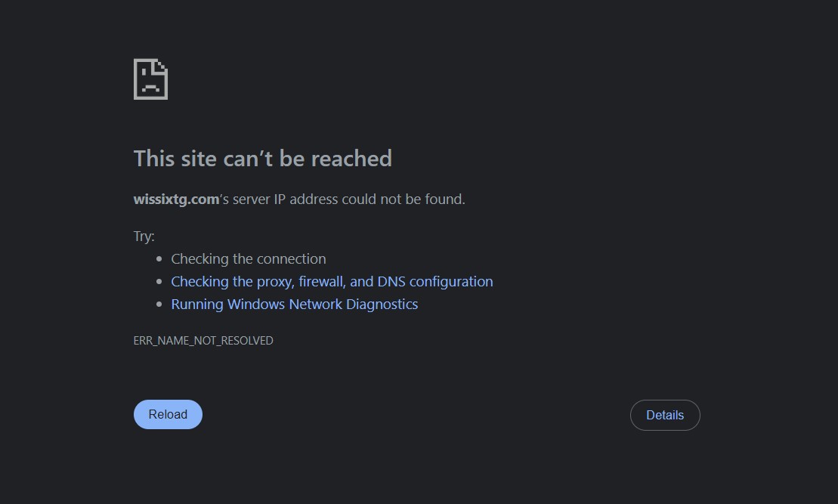Open the proxy, firewall, and DNS configuration link

332,281
